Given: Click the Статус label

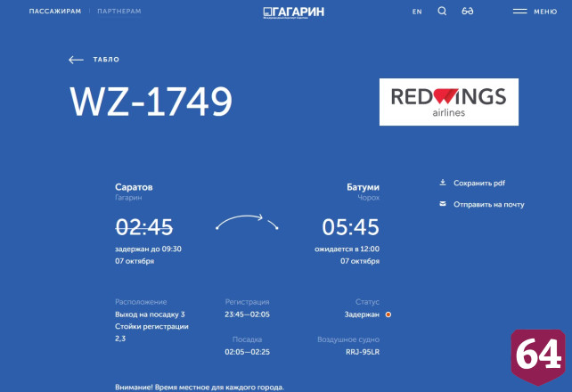Looking at the screenshot, I should [367, 302].
